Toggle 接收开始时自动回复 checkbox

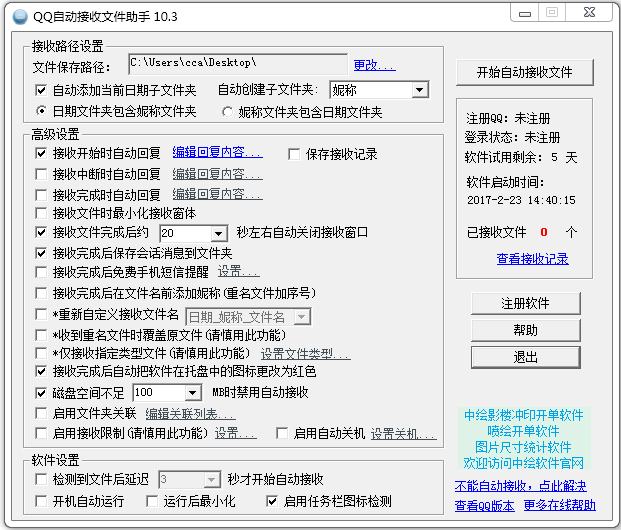[x=41, y=153]
